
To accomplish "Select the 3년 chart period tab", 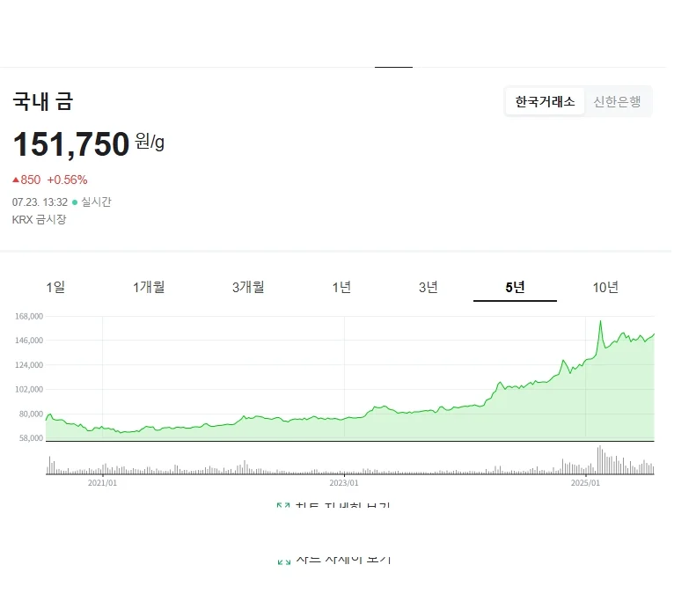I will (429, 287).
